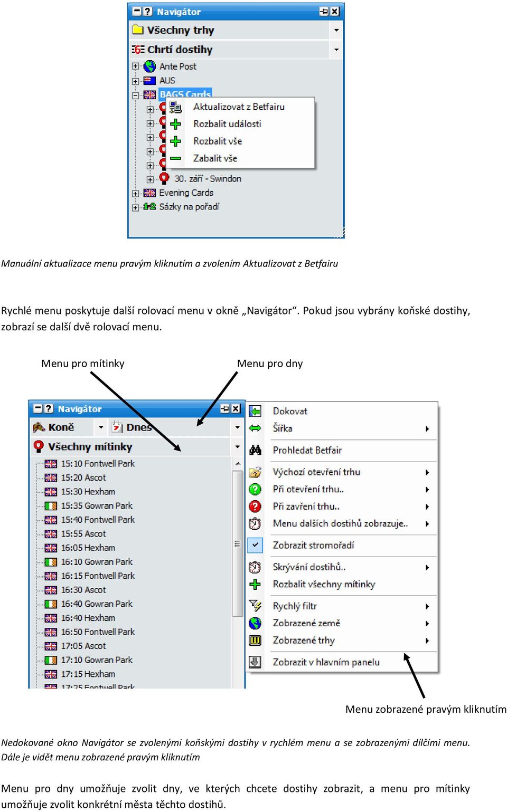Image resolution: width=507 pixels, height=812 pixels.
Task: Open the Dnes day dropdown arrow
Action: click(x=237, y=427)
